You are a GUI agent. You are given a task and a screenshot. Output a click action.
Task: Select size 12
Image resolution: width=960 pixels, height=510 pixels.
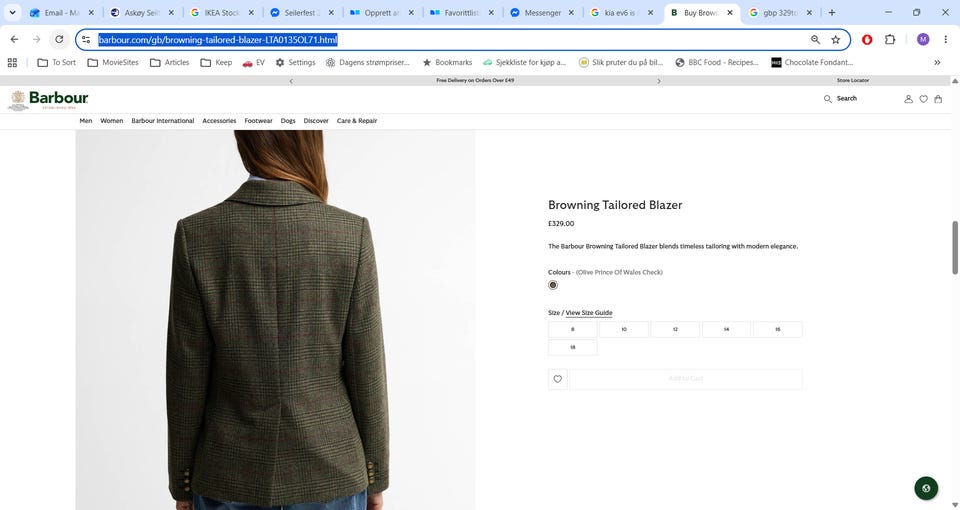675,329
